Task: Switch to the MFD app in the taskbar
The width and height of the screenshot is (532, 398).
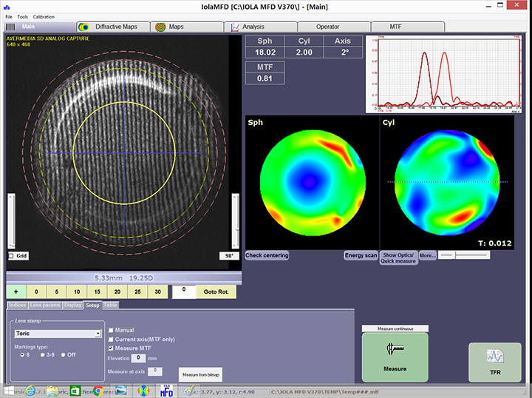Action: (x=166, y=391)
